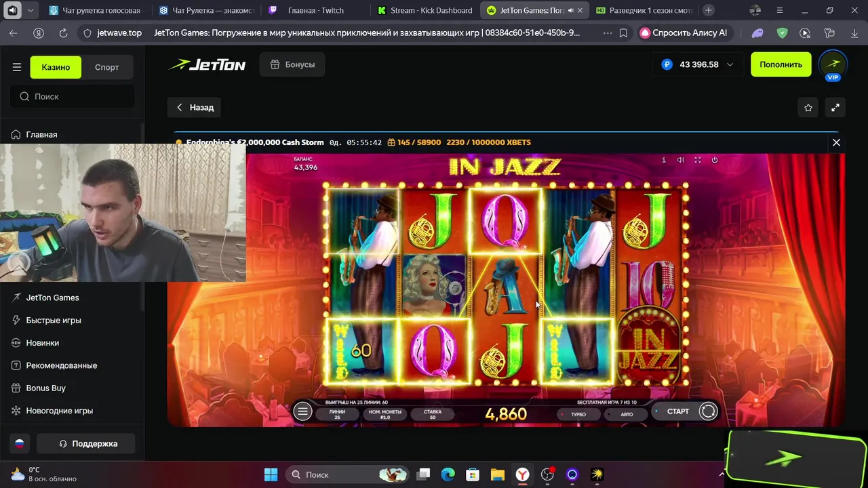The width and height of the screenshot is (868, 488).
Task: Click the JetTon logo
Action: click(207, 65)
